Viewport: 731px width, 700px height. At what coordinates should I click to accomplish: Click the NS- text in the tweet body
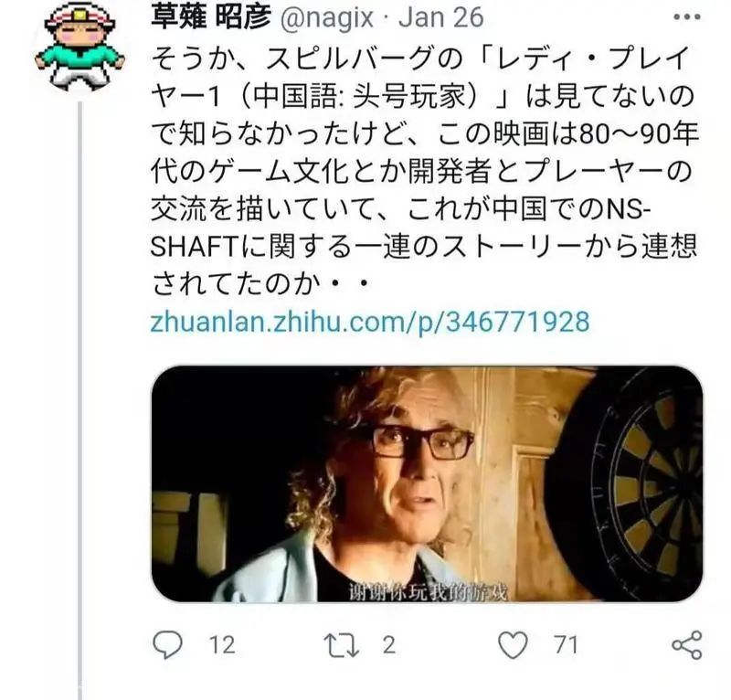628,209
